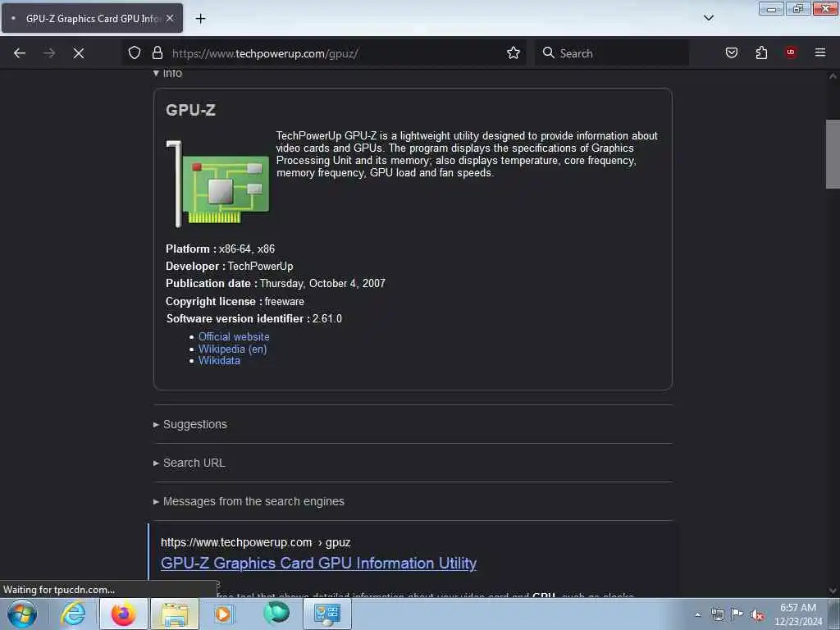Collapse the Info section

[168, 73]
